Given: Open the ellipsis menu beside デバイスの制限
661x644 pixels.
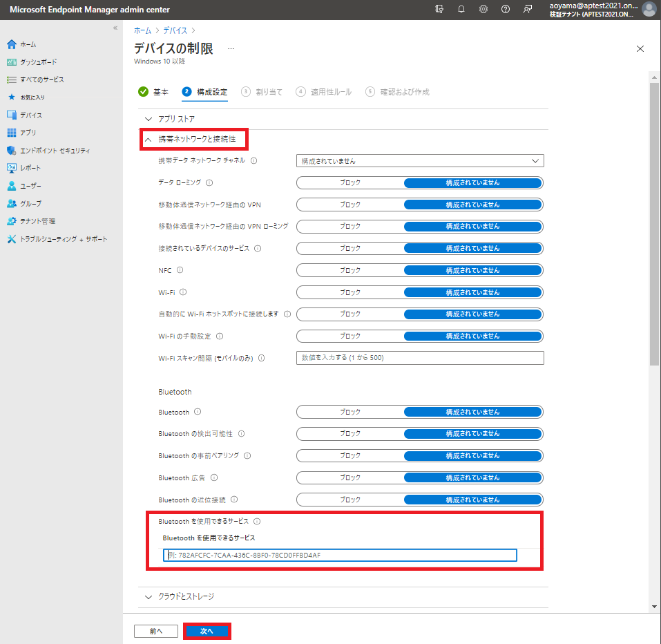Looking at the screenshot, I should [231, 48].
